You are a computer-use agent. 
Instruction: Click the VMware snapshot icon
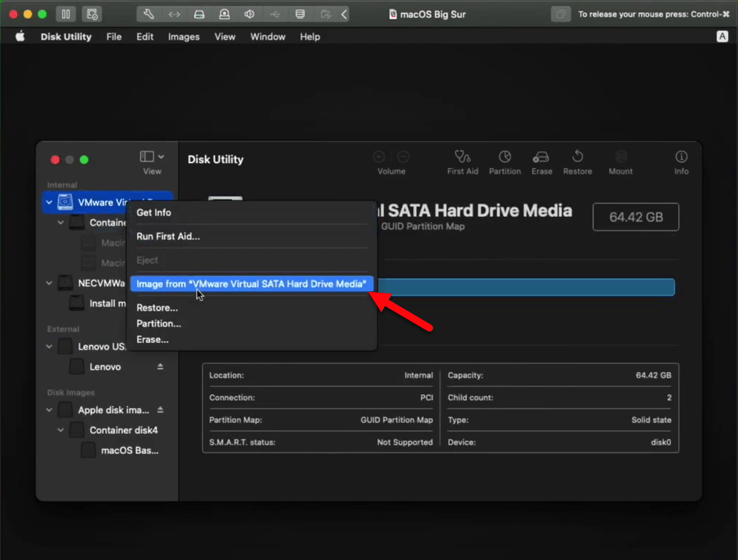point(92,14)
